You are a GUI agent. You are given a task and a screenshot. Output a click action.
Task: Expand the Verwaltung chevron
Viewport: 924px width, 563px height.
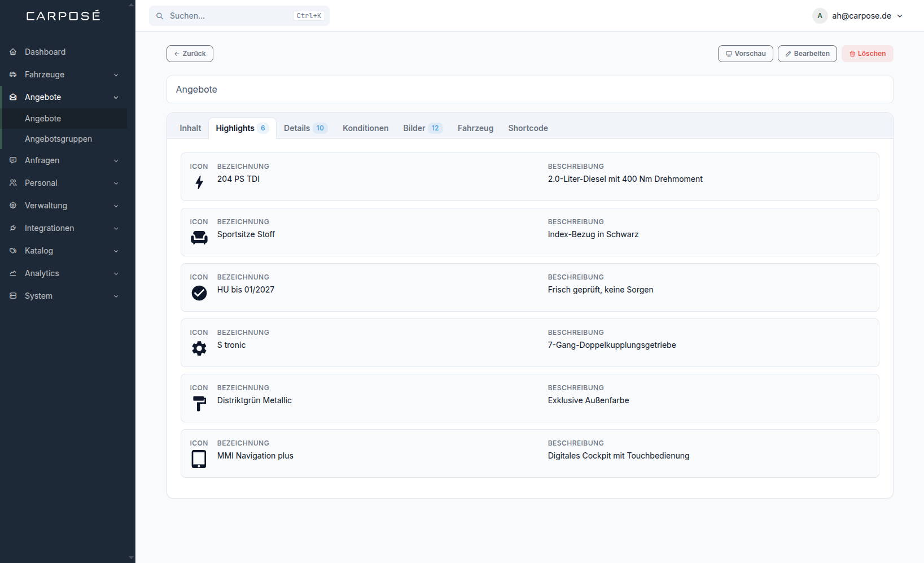click(116, 206)
